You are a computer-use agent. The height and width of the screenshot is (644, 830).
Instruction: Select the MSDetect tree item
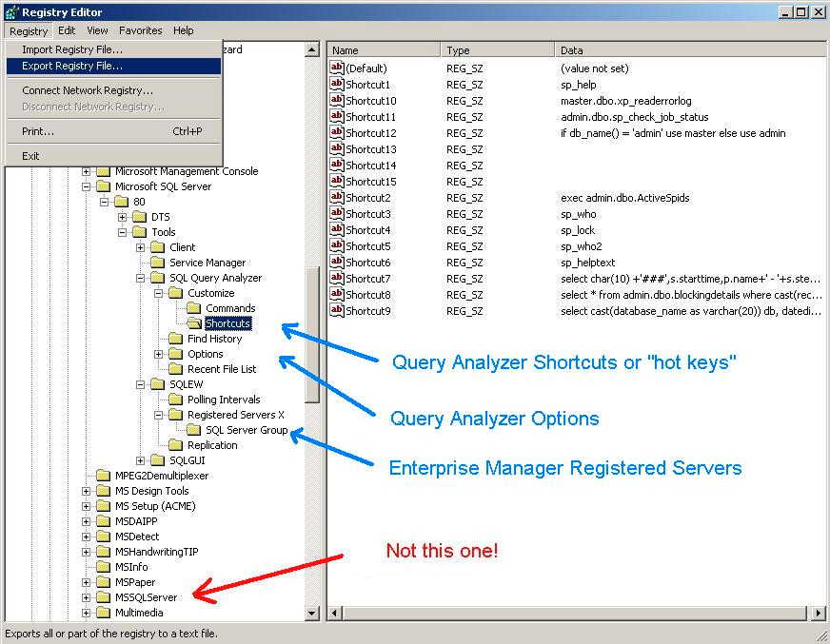pos(137,537)
